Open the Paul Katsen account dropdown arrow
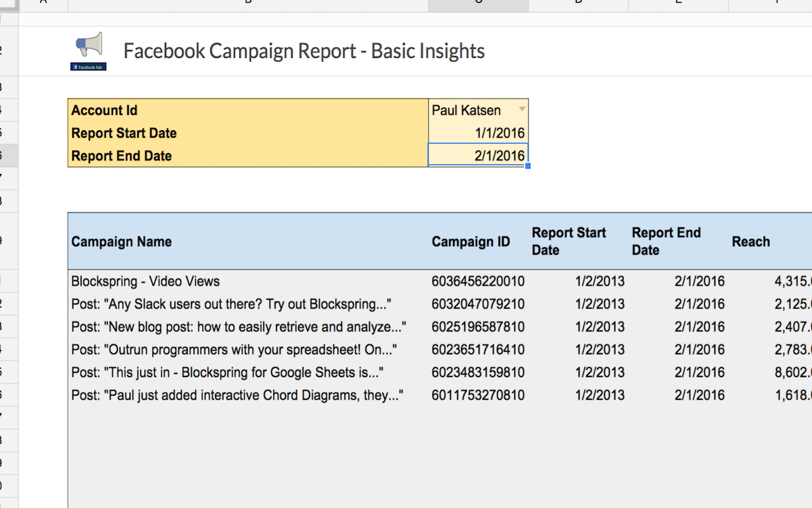 522,109
